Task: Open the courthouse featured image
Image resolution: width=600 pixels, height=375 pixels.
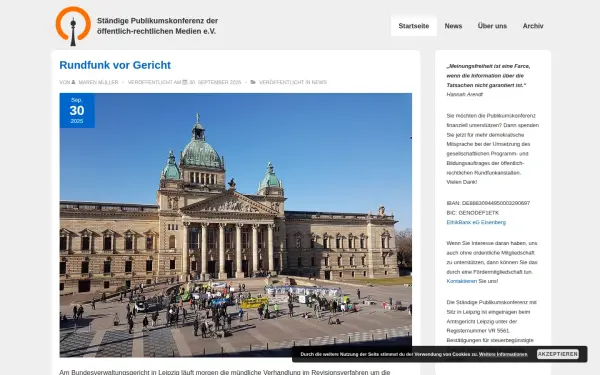Action: pyautogui.click(x=236, y=225)
